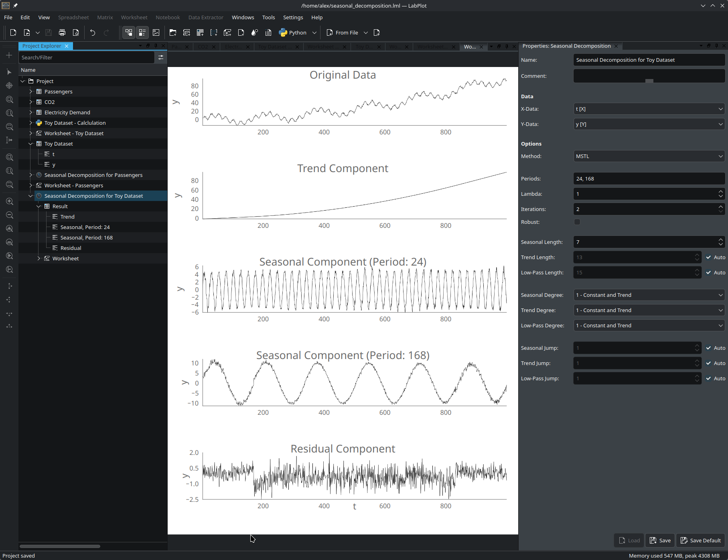Open the Method dropdown showing MSTL

pyautogui.click(x=649, y=156)
